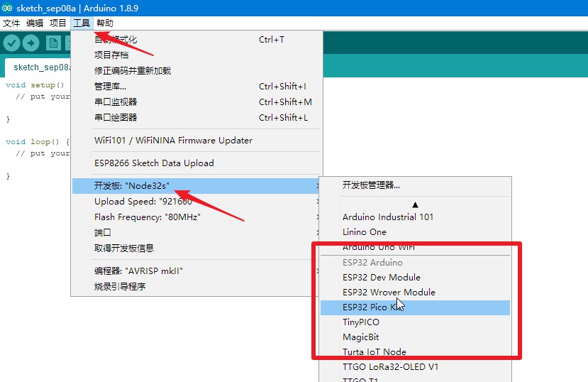Viewport: 588px width, 382px height.
Task: Select MagicBit board
Action: (415, 337)
